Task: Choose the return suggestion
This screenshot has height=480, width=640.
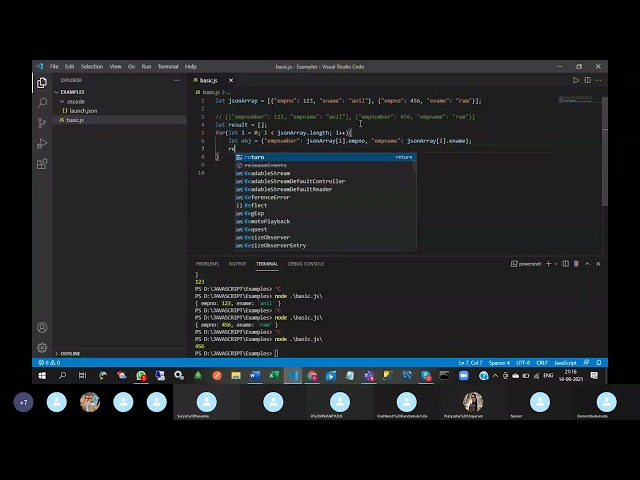Action: (x=325, y=157)
